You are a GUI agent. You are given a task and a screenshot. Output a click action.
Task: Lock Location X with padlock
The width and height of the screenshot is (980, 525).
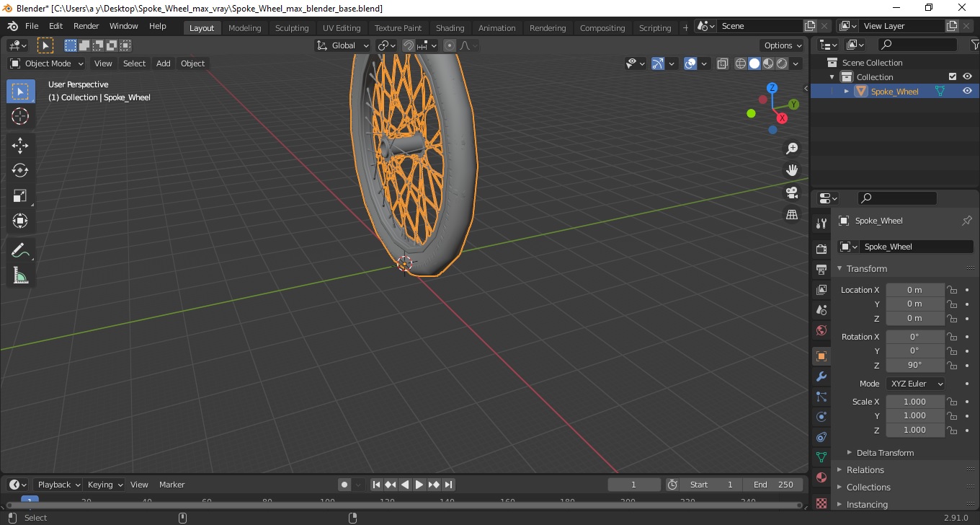click(952, 290)
